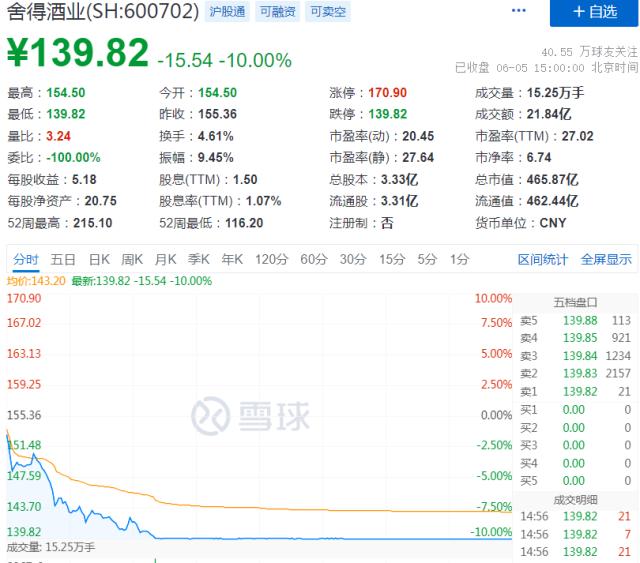Switch to the 5分 chart tab
The image size is (640, 563).
427,259
